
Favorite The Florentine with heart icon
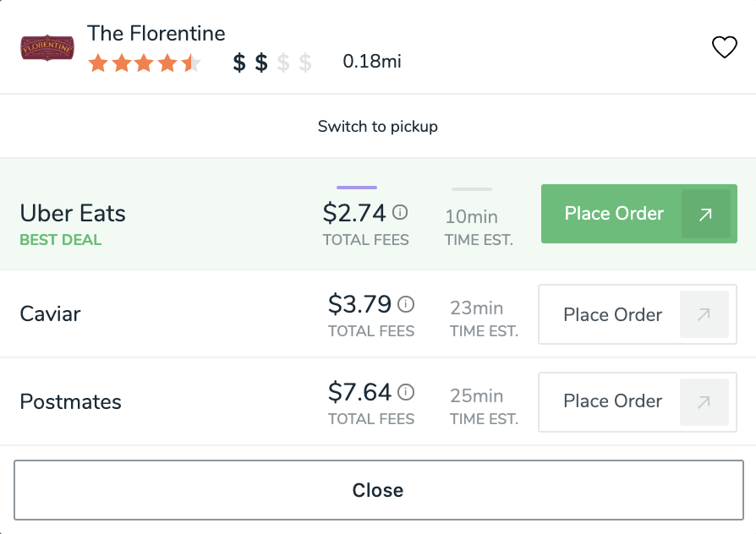725,47
